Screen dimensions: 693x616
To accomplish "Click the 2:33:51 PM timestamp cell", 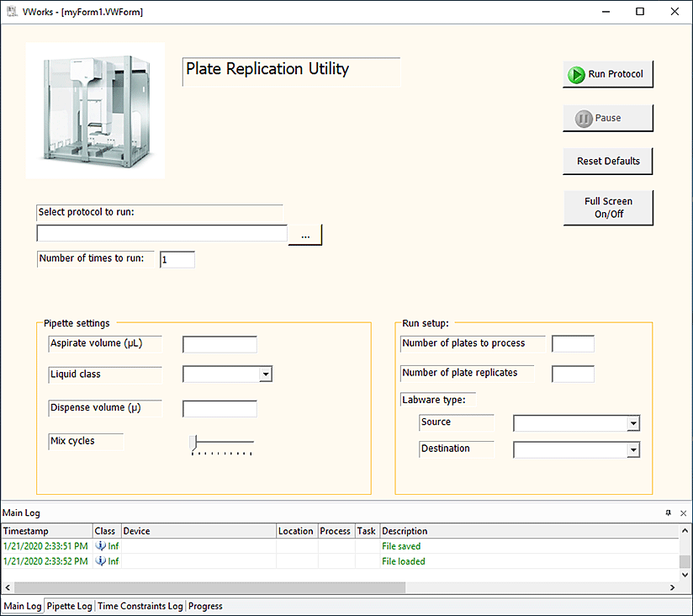I will (45, 546).
